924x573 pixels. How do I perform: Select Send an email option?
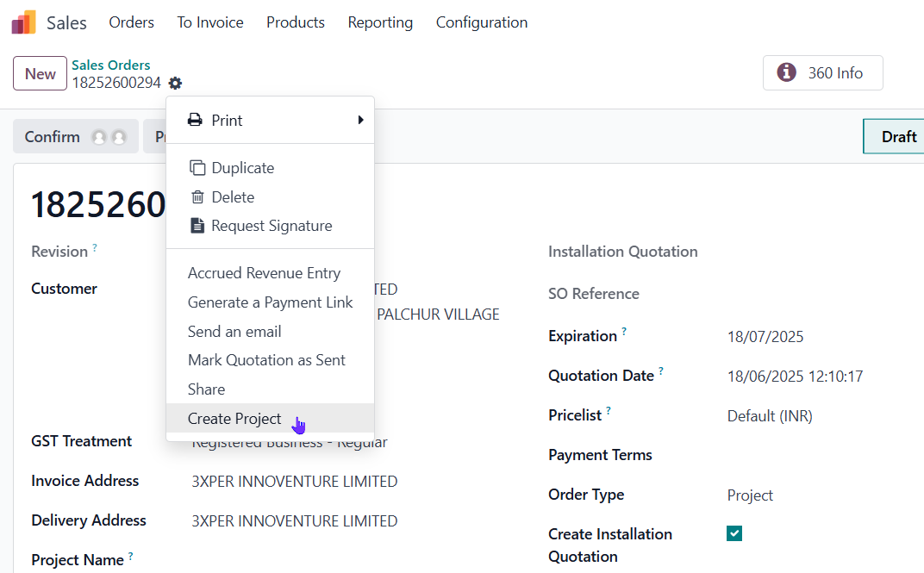point(270,332)
